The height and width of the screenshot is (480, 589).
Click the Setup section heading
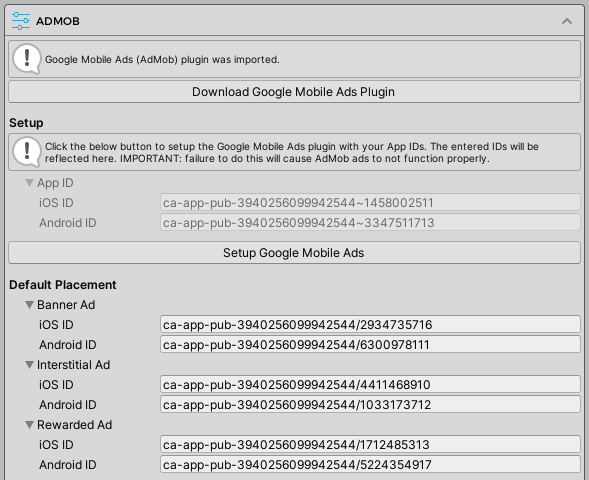[x=26, y=123]
